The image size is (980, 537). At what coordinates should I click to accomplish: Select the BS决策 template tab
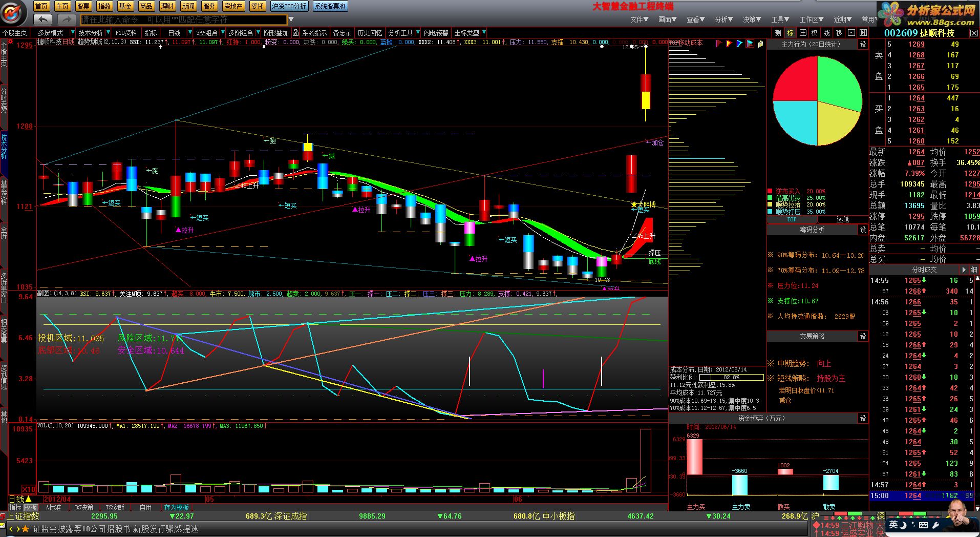[84, 507]
